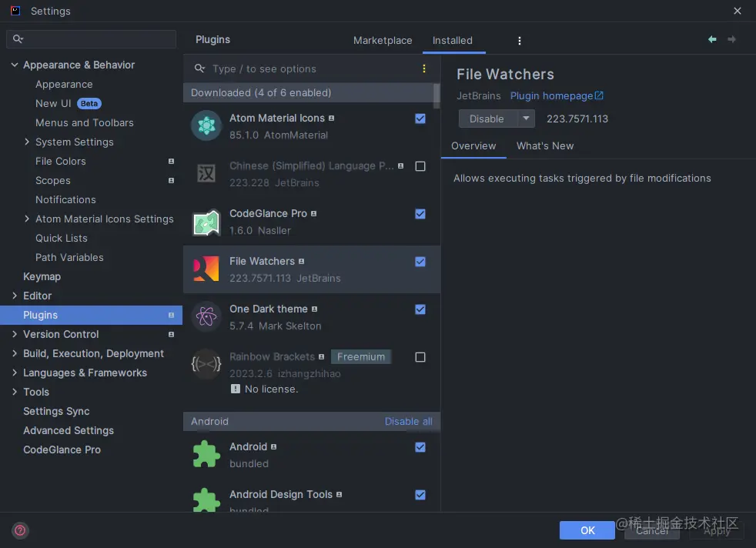Click the project-level marker beside File Colors
Image resolution: width=756 pixels, height=548 pixels.
click(x=171, y=161)
